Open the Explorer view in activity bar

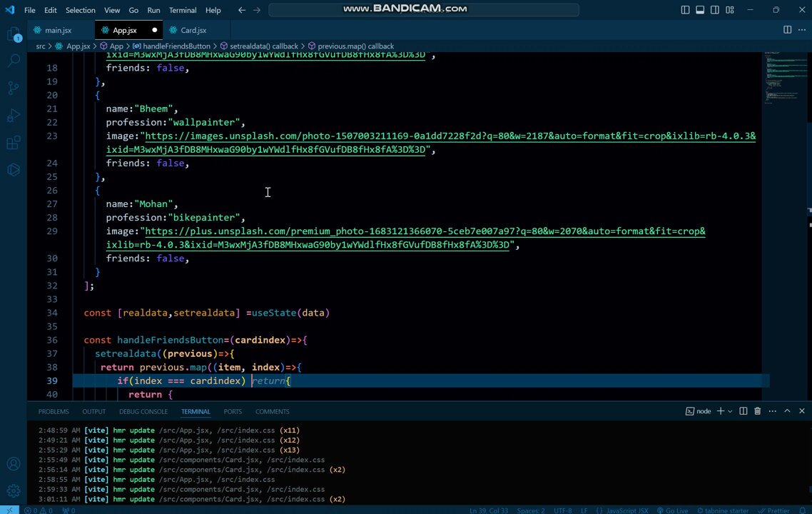tap(14, 34)
